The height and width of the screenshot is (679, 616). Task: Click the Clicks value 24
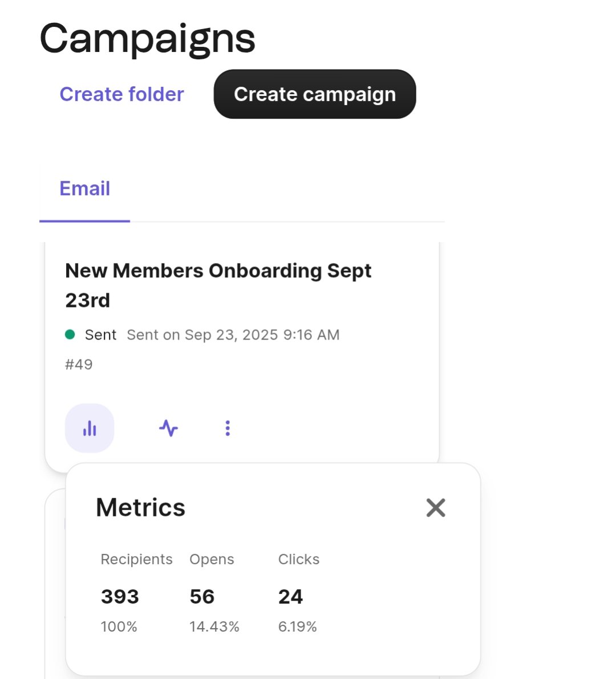tap(291, 596)
